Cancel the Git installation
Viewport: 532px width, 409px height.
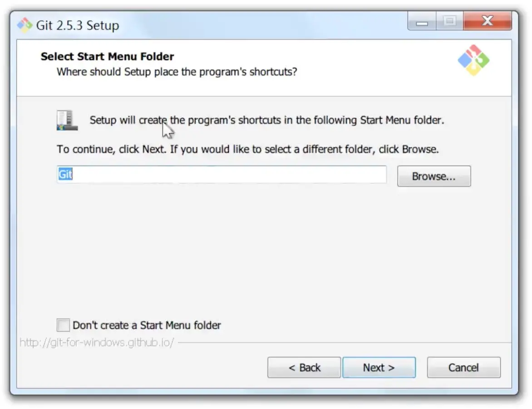click(x=463, y=367)
